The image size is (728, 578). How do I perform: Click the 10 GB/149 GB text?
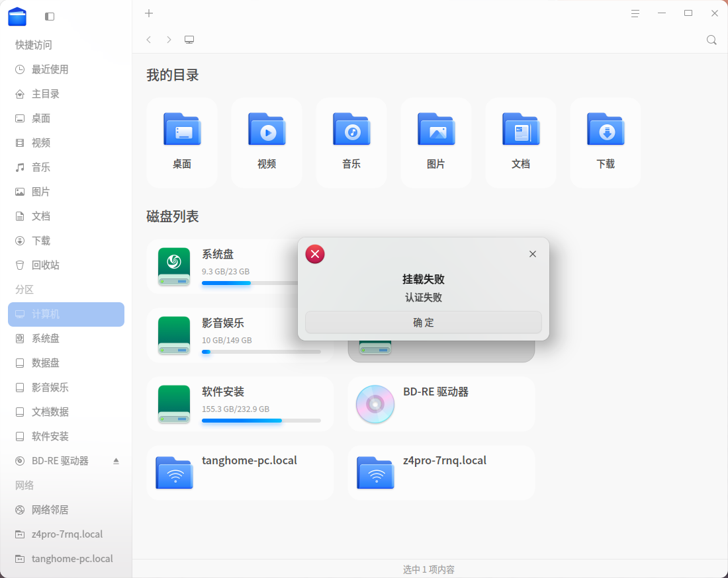tap(227, 341)
